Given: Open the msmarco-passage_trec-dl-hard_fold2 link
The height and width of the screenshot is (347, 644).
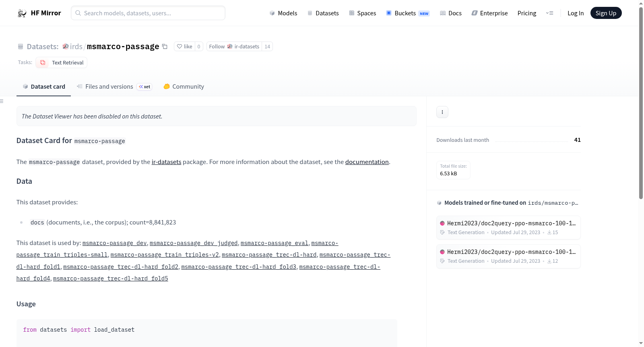Looking at the screenshot, I should point(121,267).
